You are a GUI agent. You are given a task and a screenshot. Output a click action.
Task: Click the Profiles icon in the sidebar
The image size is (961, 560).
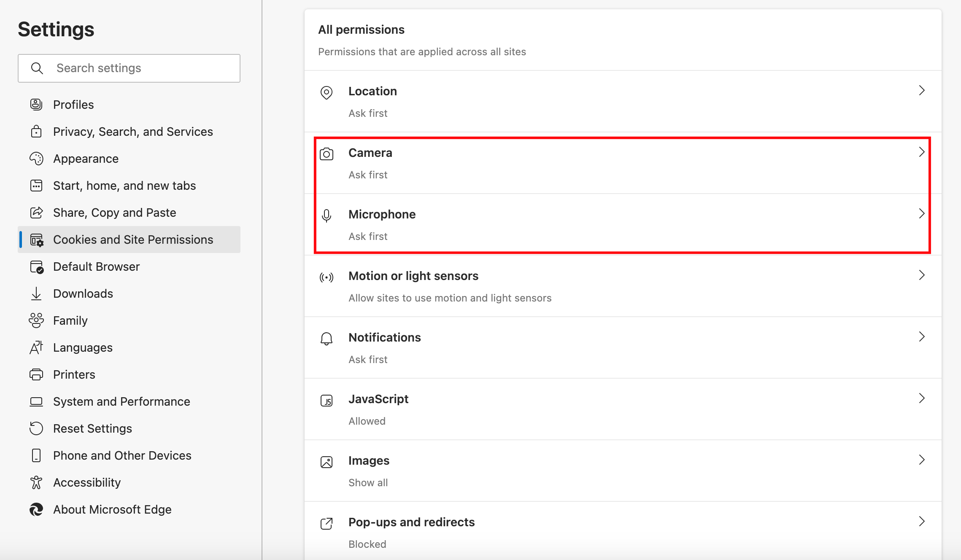click(37, 104)
